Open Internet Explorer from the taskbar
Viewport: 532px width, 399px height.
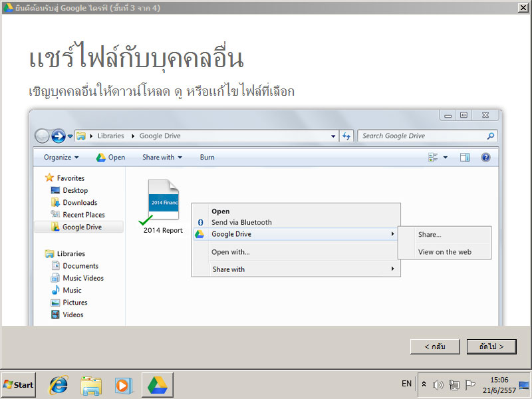(x=59, y=385)
